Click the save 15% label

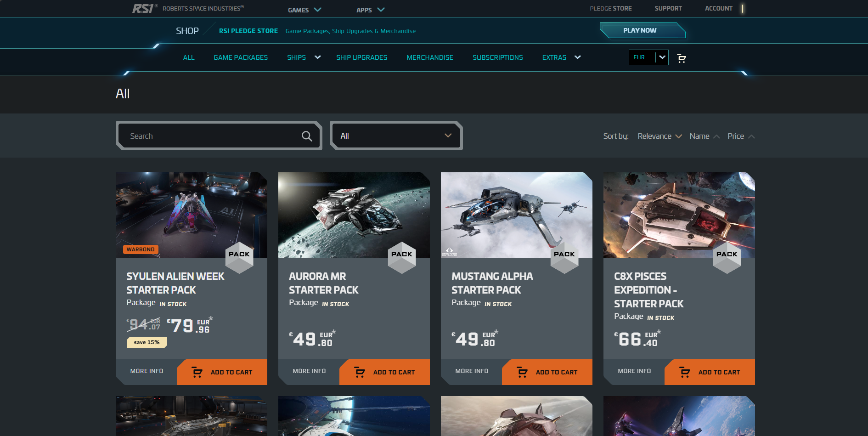pos(147,342)
